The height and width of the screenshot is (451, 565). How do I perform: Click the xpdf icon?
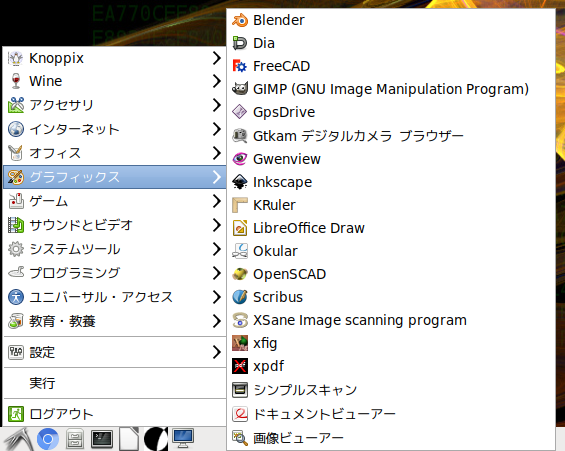point(240,366)
